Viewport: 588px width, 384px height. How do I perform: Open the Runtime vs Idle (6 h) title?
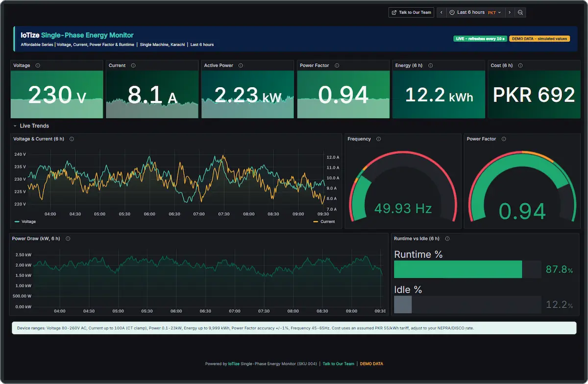(416, 239)
